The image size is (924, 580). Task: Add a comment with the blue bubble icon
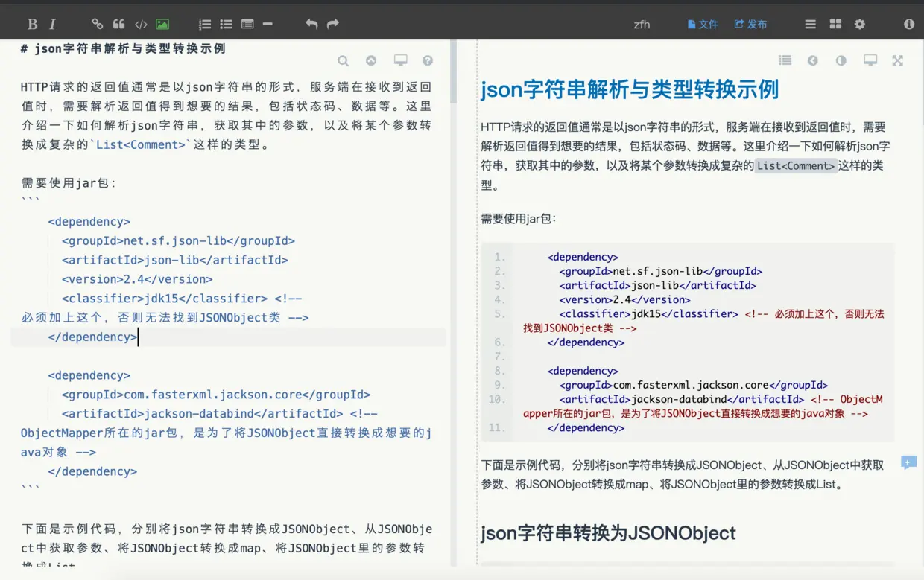[x=908, y=462]
